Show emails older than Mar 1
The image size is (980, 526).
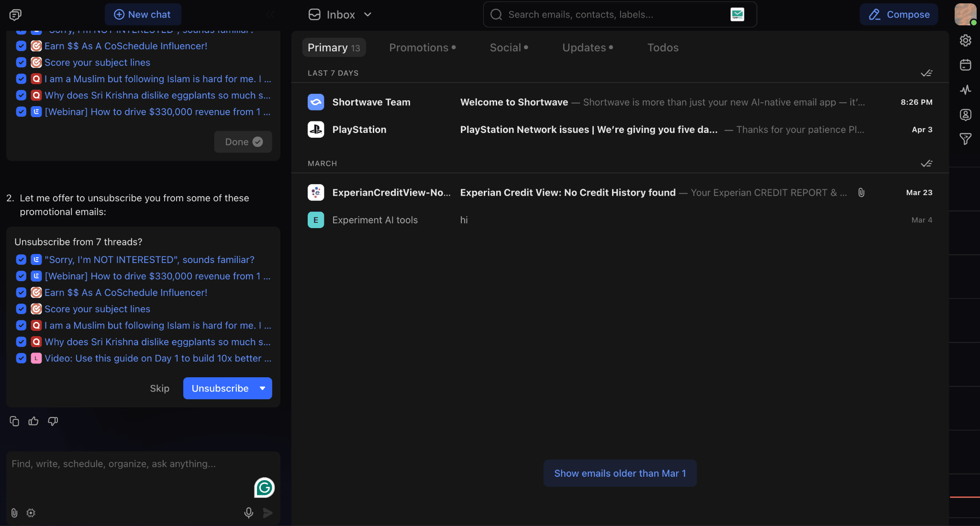[x=620, y=473]
